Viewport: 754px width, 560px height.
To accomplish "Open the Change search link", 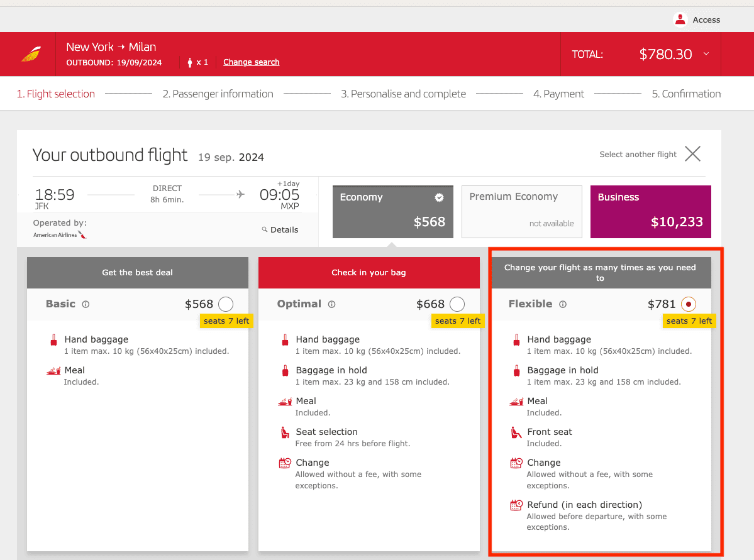I will tap(251, 62).
